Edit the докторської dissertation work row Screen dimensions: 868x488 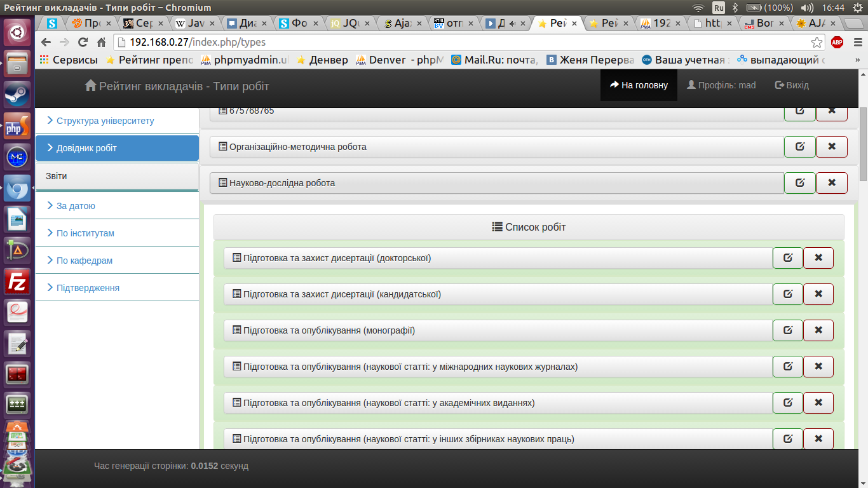788,258
